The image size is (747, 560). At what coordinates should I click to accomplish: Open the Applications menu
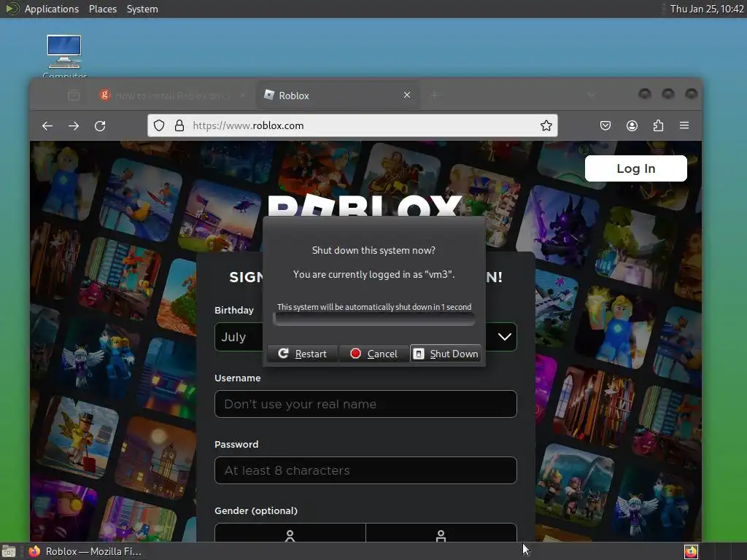(52, 9)
